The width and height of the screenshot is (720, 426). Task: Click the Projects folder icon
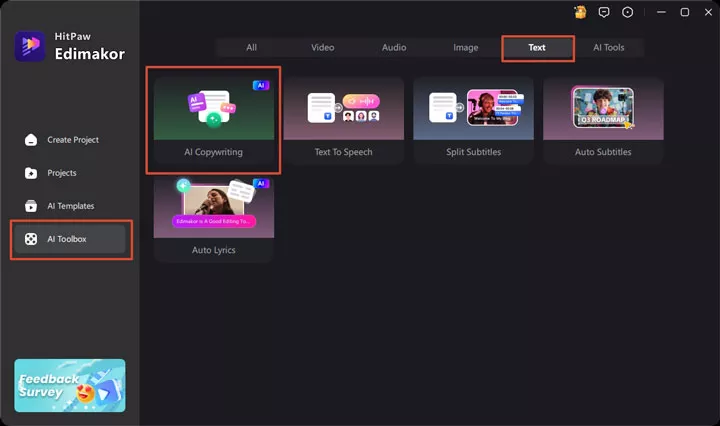pos(31,173)
